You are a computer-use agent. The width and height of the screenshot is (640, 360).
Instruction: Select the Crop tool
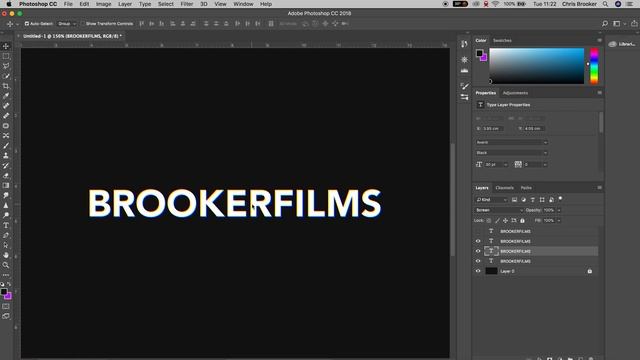pos(6,86)
